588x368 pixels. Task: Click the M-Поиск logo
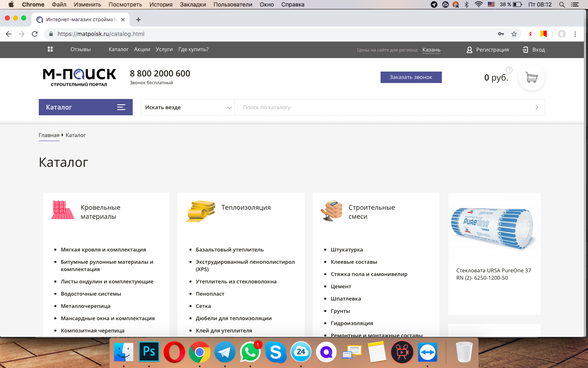coord(79,77)
